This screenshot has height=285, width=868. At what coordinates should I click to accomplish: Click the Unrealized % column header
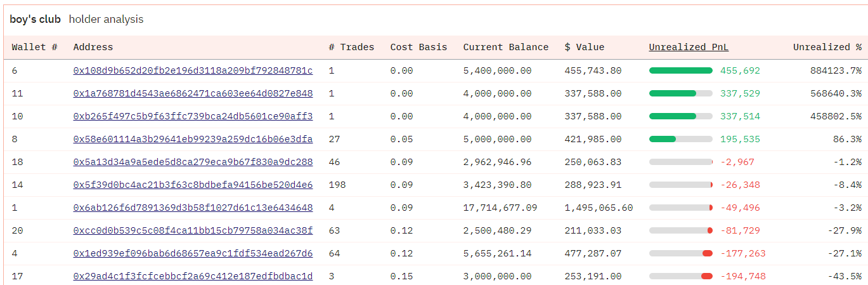(x=827, y=47)
